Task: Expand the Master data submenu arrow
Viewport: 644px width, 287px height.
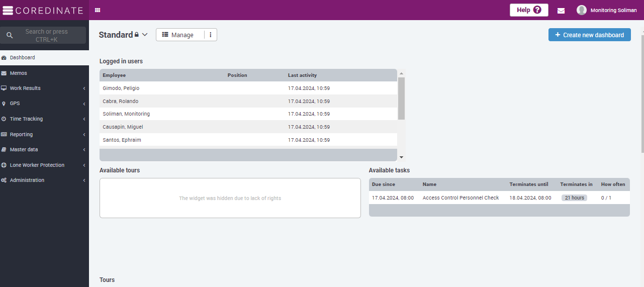Action: tap(84, 150)
